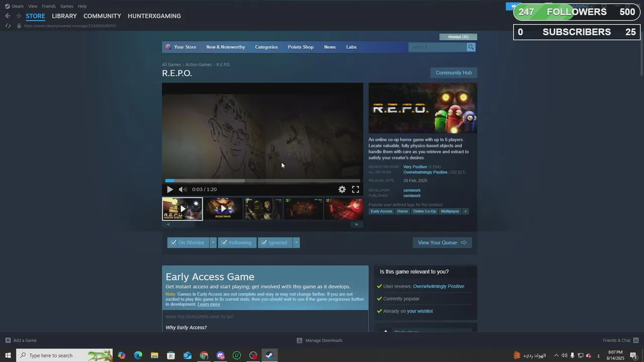Image resolution: width=644 pixels, height=362 pixels.
Task: Click the store search input field
Action: pyautogui.click(x=438, y=47)
